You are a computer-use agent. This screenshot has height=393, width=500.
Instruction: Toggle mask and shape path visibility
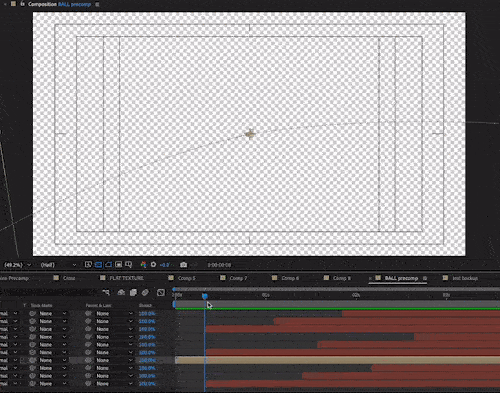(x=108, y=265)
